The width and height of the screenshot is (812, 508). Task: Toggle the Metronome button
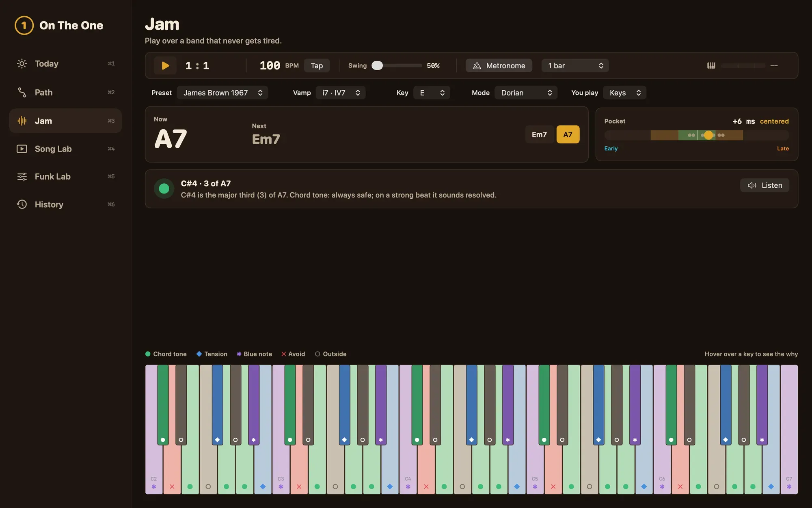point(499,65)
